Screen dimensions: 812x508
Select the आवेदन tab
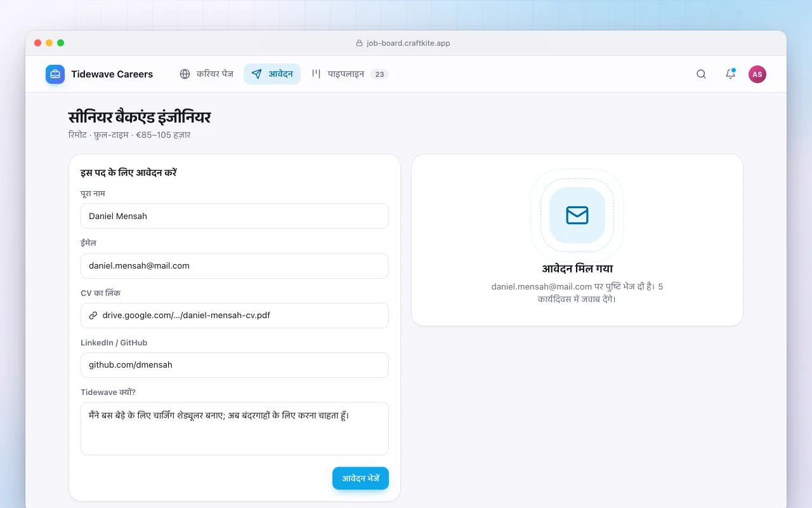(272, 74)
